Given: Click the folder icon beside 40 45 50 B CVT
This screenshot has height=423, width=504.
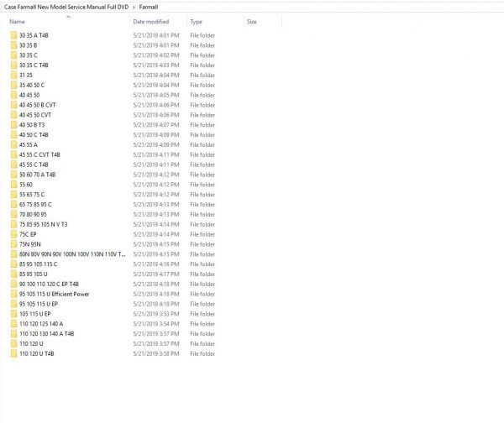Looking at the screenshot, I should [13, 105].
